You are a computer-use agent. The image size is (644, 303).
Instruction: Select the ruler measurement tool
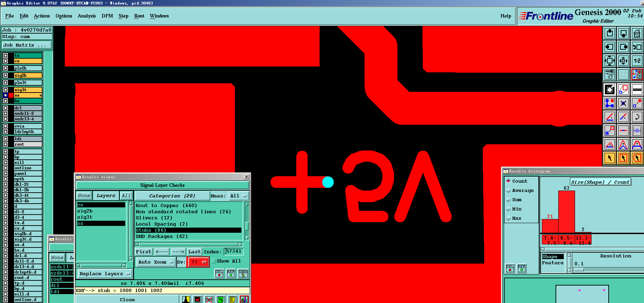click(x=637, y=90)
